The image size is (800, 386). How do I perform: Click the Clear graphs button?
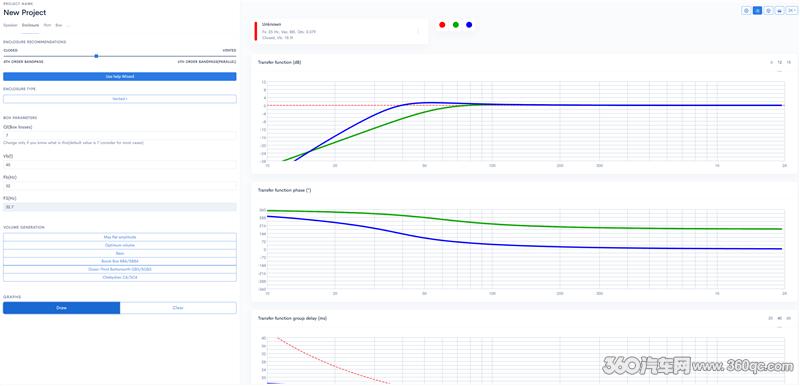click(x=178, y=308)
